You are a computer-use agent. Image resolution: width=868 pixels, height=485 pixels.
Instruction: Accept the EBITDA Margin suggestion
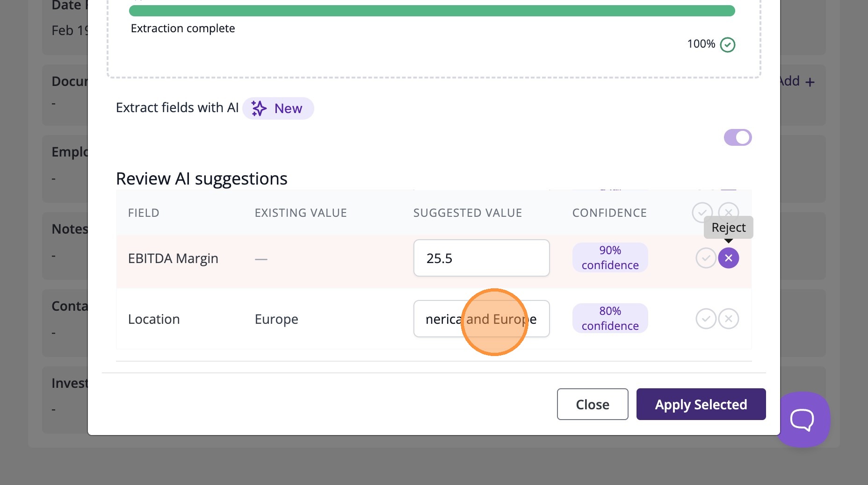tap(706, 258)
